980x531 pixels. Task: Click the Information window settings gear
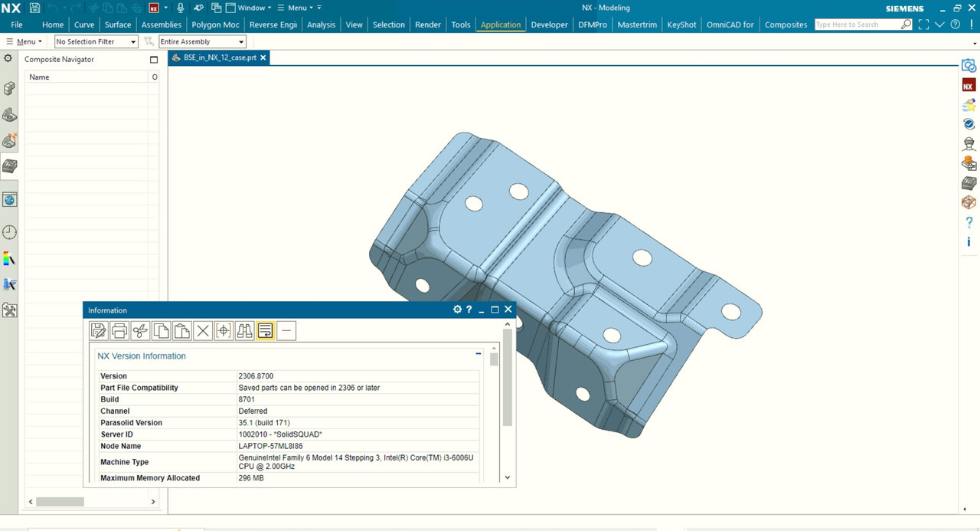tap(457, 310)
